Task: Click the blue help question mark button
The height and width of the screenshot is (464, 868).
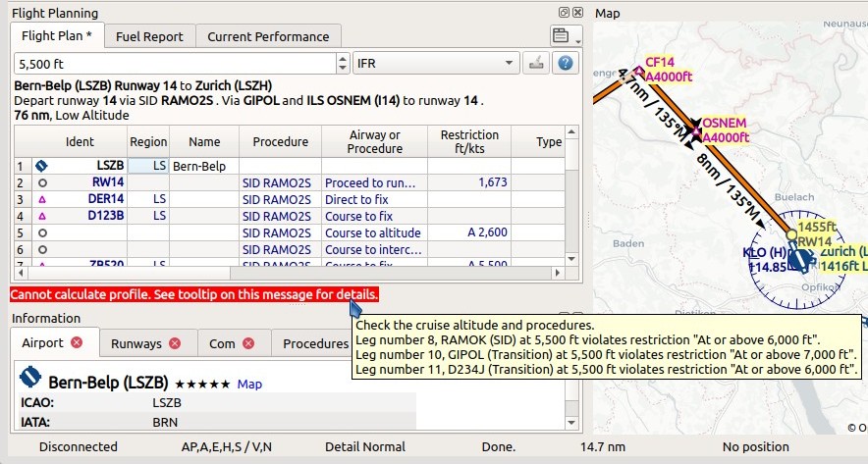Action: pyautogui.click(x=566, y=63)
